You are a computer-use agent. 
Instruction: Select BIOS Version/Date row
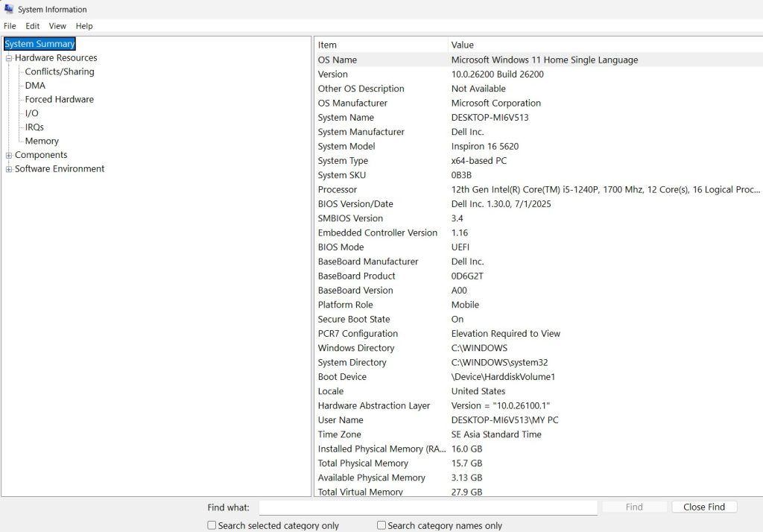click(539, 204)
